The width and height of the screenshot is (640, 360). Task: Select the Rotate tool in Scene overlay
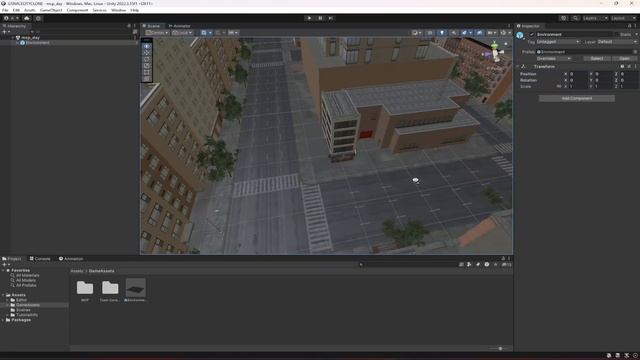tap(147, 59)
